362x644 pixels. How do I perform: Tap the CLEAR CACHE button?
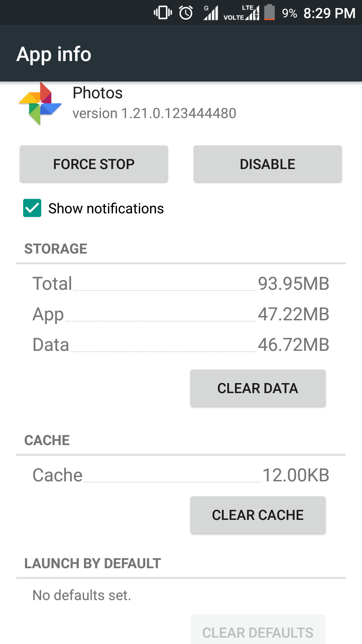click(x=258, y=515)
